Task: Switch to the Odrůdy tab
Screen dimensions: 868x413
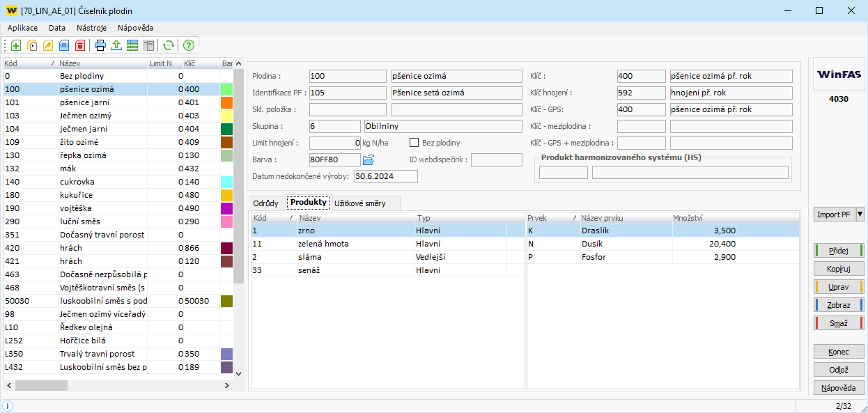Action: (x=266, y=203)
